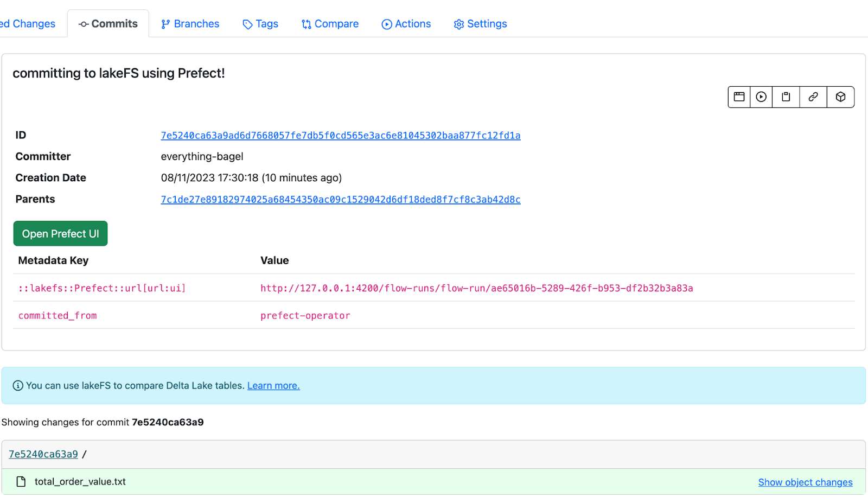
Task: Open the repository Settings tab
Action: click(x=480, y=24)
